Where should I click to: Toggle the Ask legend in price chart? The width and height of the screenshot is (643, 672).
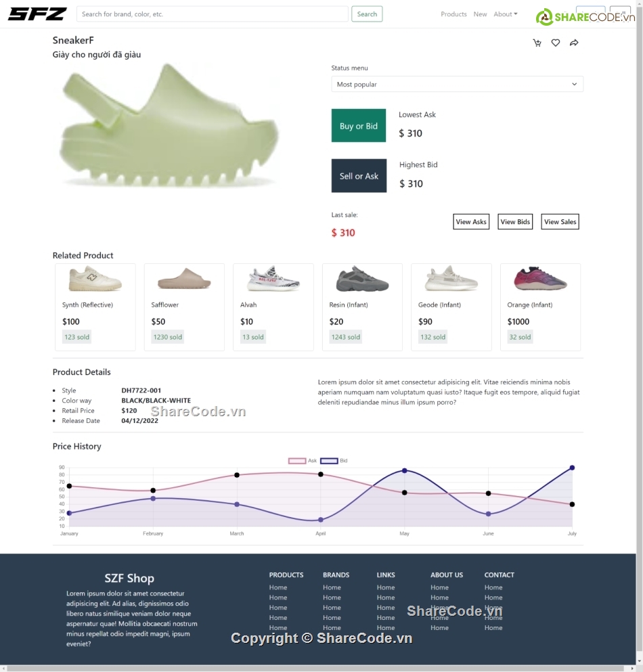tap(303, 461)
